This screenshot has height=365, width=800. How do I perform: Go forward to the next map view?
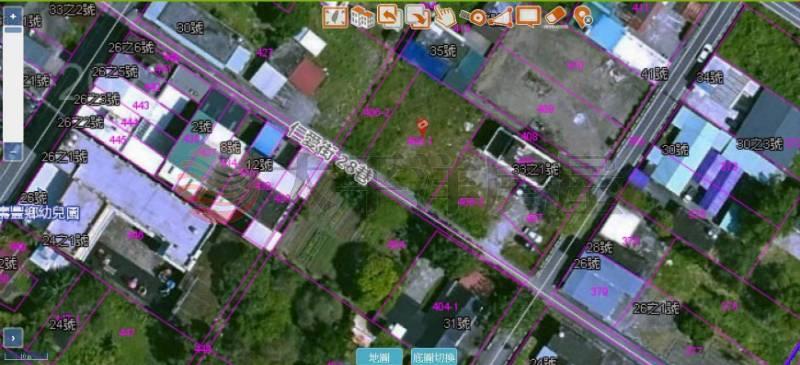click(417, 17)
